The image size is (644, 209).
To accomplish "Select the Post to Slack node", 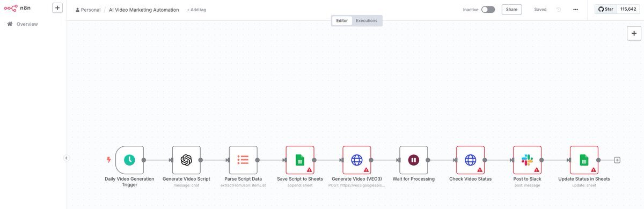I will tap(528, 160).
